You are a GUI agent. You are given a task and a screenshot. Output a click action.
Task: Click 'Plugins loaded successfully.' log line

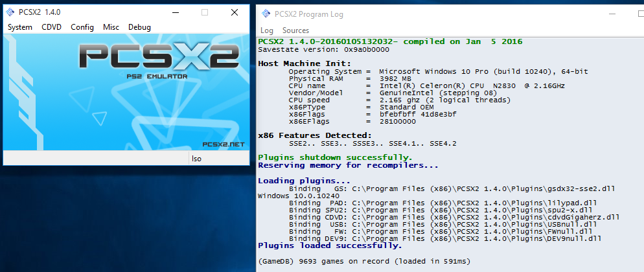pyautogui.click(x=330, y=245)
